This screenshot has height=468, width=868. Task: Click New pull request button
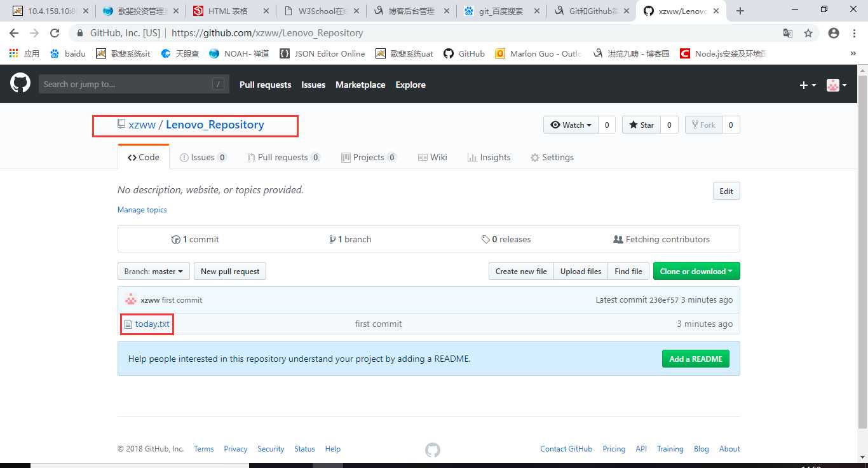click(x=230, y=271)
